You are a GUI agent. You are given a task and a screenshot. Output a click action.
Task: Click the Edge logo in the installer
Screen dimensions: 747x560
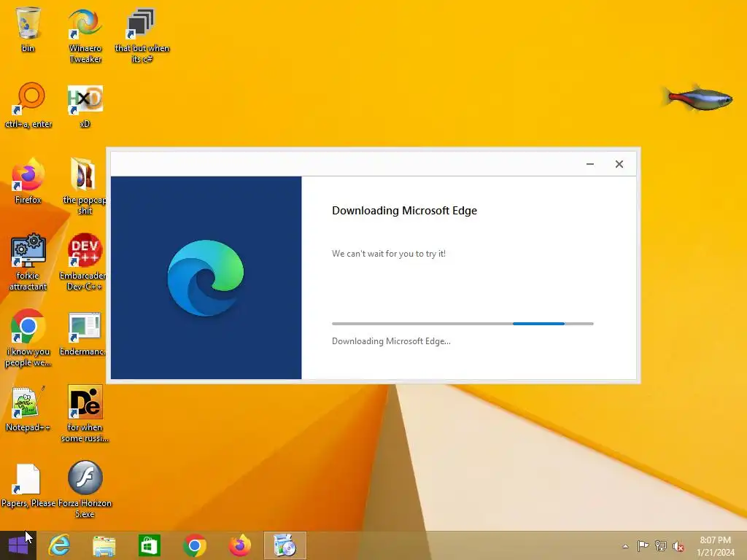[x=206, y=278]
